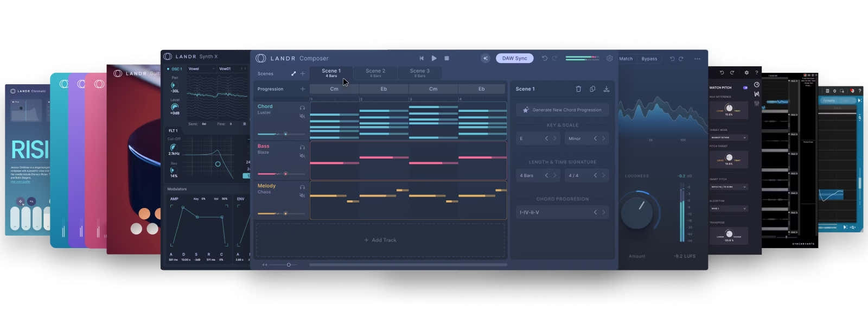Click the AI sparkle generate icon
Screen dimensions: 868x316
tap(486, 58)
